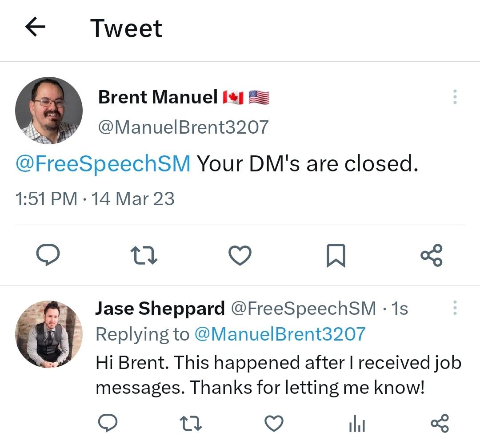The image size is (480, 448).
Task: Click the tweet timestamp 1:51 PM
Action: 46,198
